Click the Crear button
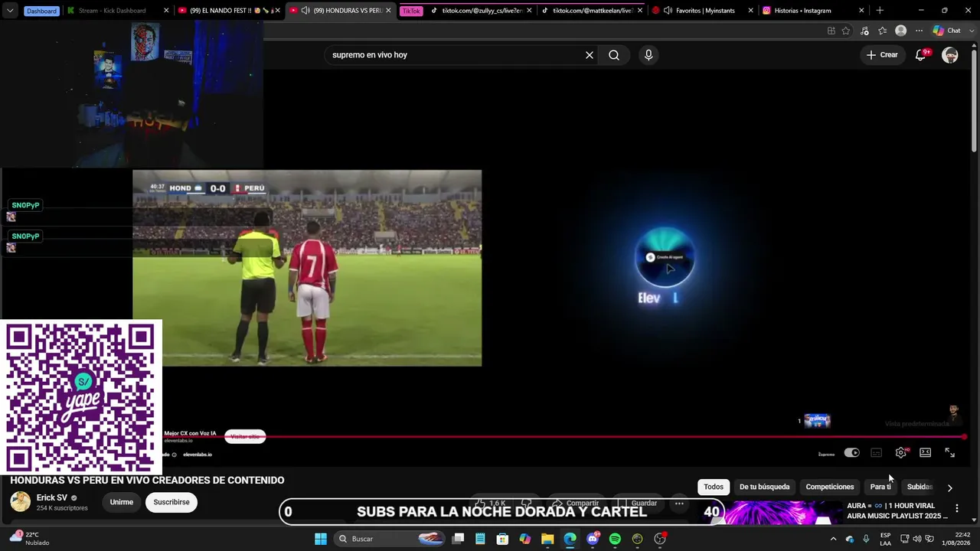Image resolution: width=980 pixels, height=551 pixels. 882,55
